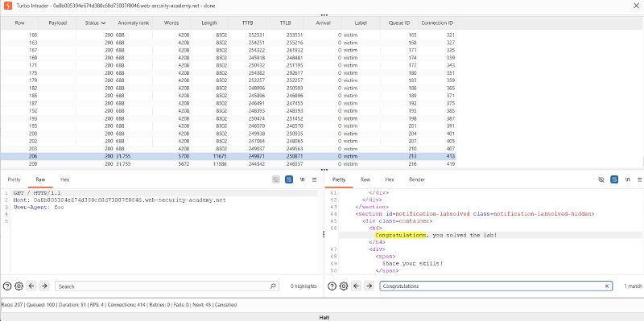Toggle the response panel's \n line-wrap icon
The image size is (644, 321).
point(628,179)
